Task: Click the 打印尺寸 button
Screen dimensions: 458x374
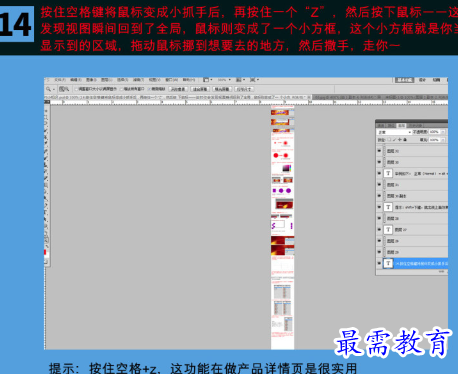Action: click(x=244, y=89)
